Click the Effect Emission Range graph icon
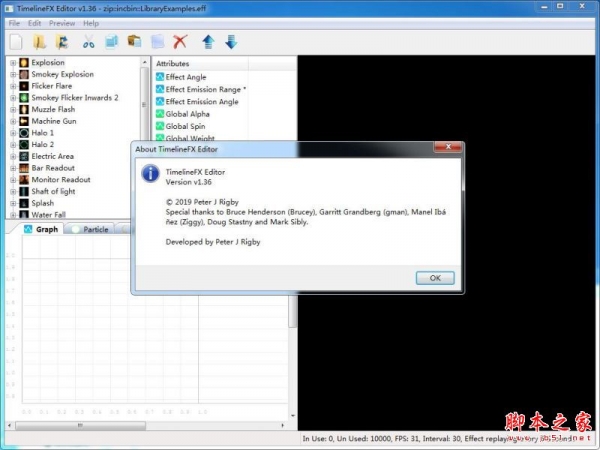The image size is (600, 450). (x=160, y=89)
